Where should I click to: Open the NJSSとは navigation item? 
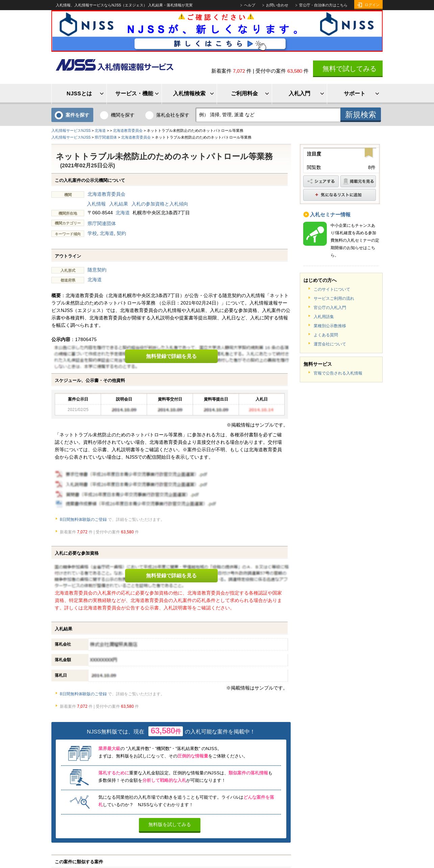79,94
